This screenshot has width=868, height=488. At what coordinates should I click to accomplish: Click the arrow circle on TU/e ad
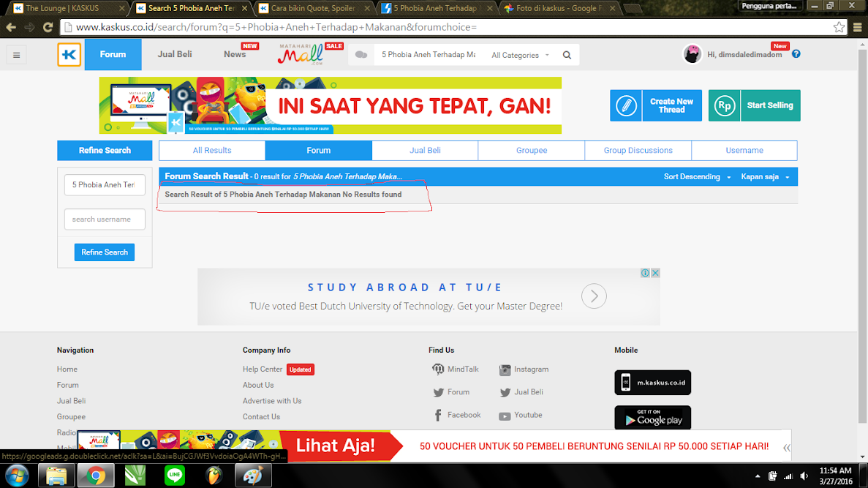coord(594,296)
